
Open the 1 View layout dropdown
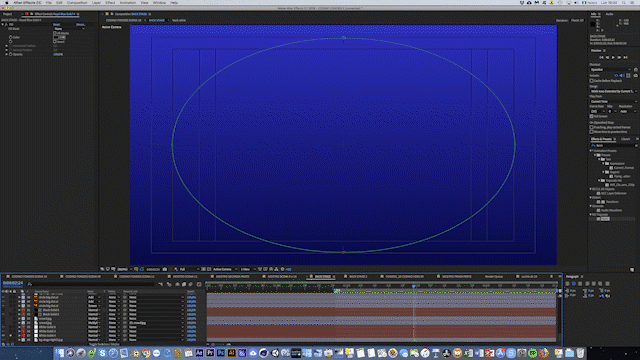click(x=248, y=269)
